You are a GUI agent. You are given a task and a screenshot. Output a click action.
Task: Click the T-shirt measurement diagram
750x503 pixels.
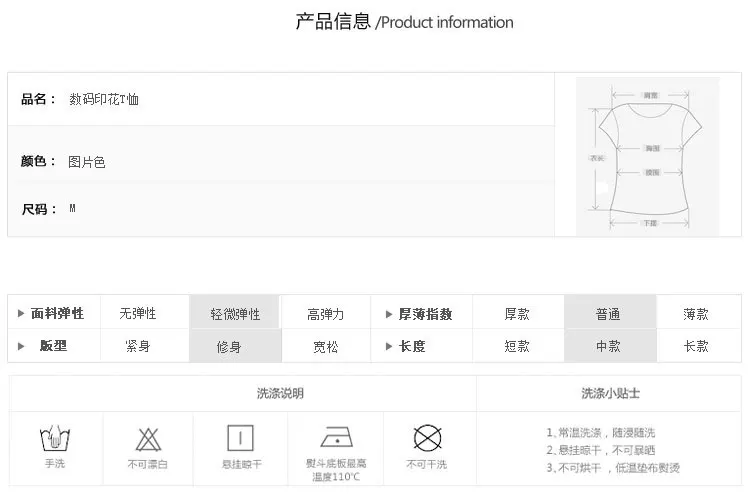point(647,156)
